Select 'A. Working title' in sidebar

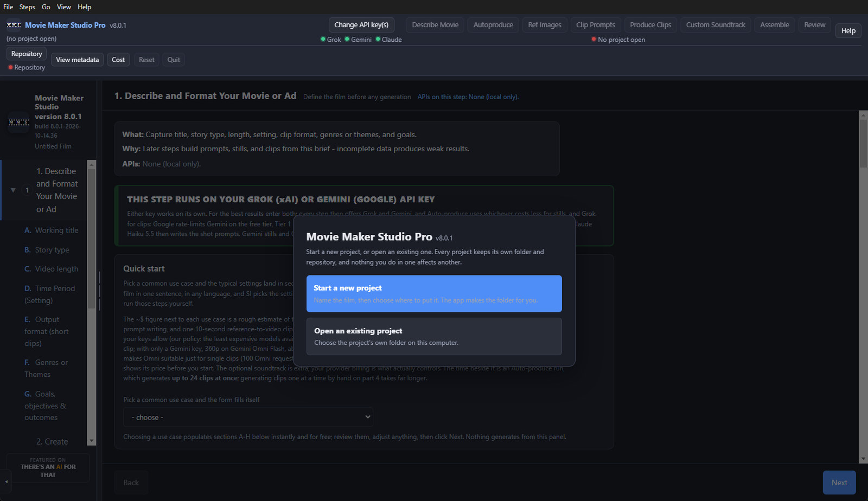(x=52, y=230)
